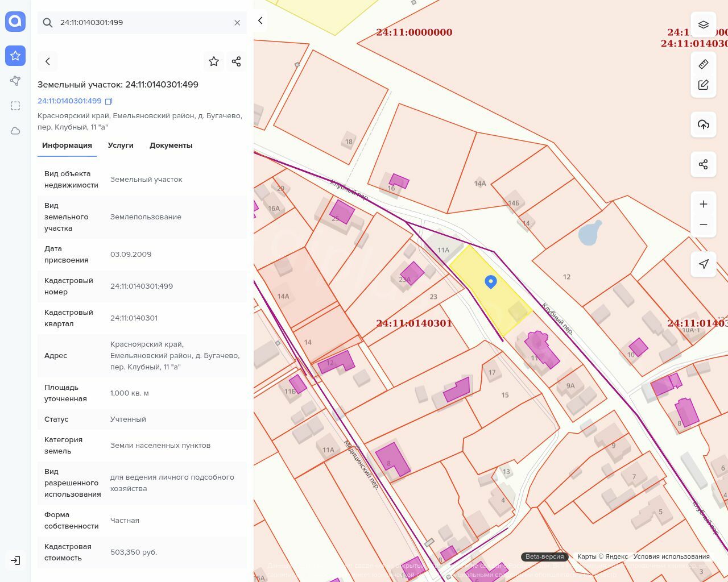728x582 pixels.
Task: Activate the draw/edit tool on map
Action: (x=704, y=85)
